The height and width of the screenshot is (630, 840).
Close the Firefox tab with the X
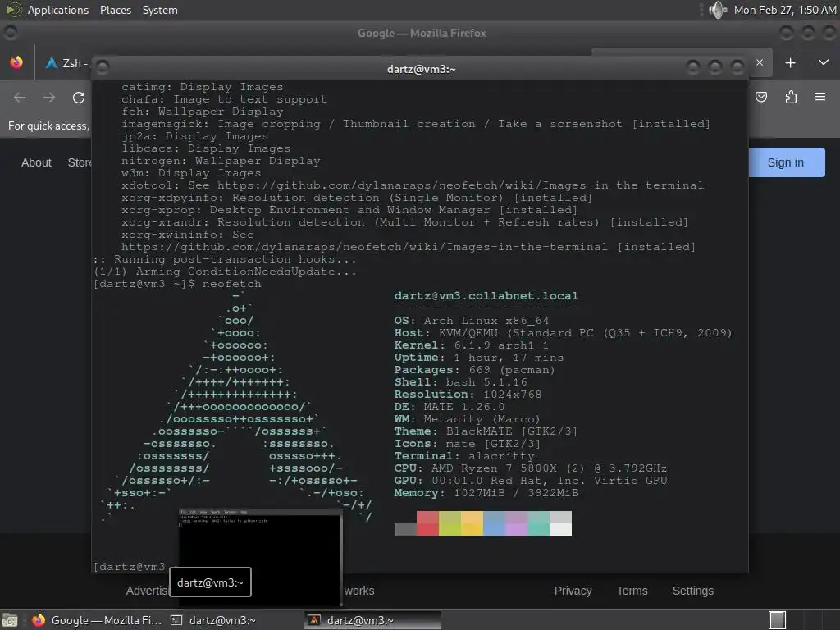tap(759, 62)
